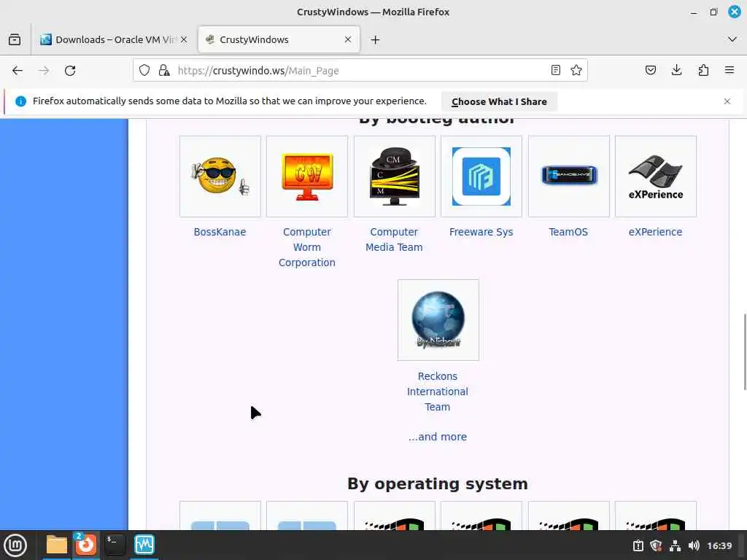
Task: Switch to Firefox in the taskbar
Action: (86, 545)
